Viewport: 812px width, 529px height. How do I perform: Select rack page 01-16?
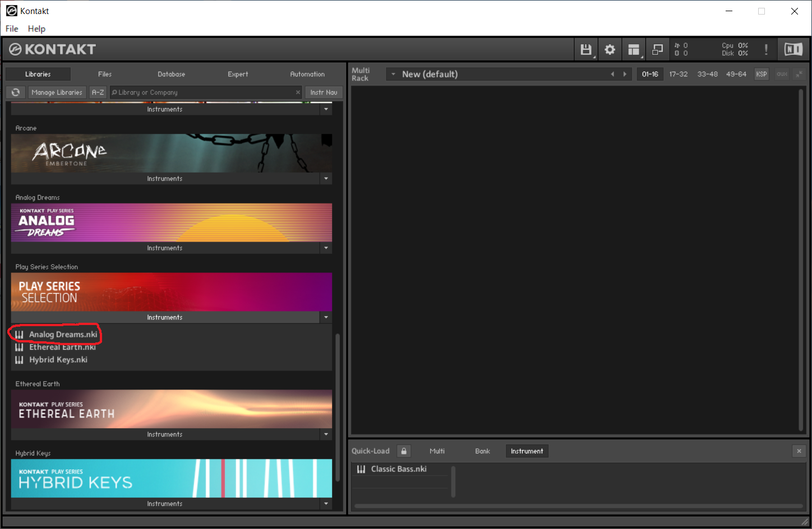650,74
